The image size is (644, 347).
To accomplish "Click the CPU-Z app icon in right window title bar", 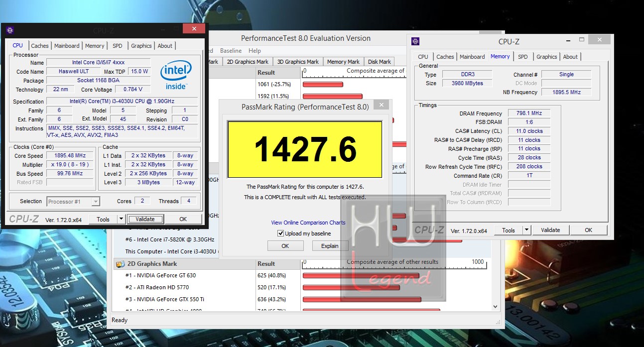I will pyautogui.click(x=415, y=41).
